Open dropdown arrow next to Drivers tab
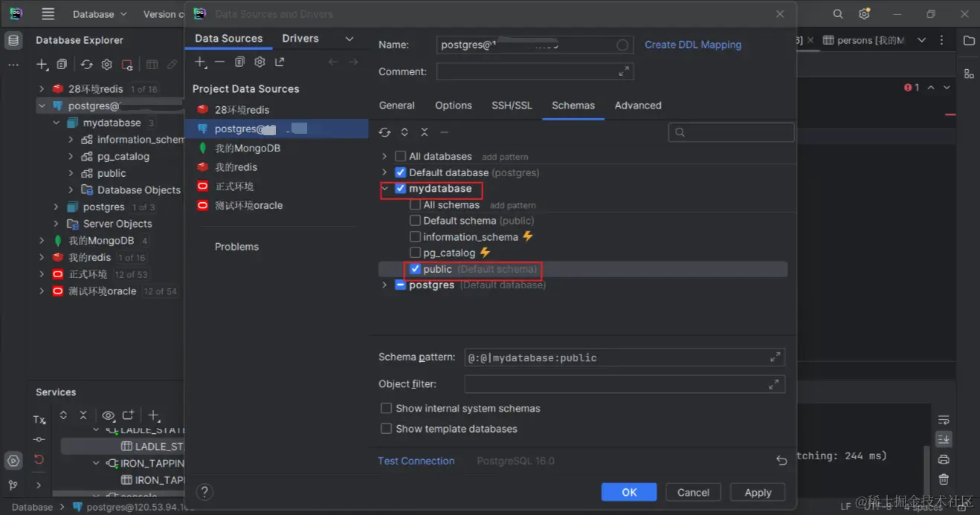 tap(349, 39)
